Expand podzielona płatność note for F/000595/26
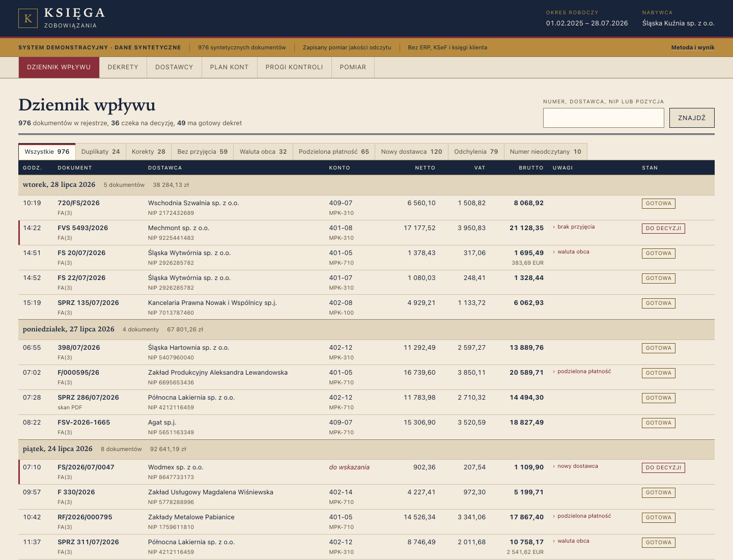 582,372
